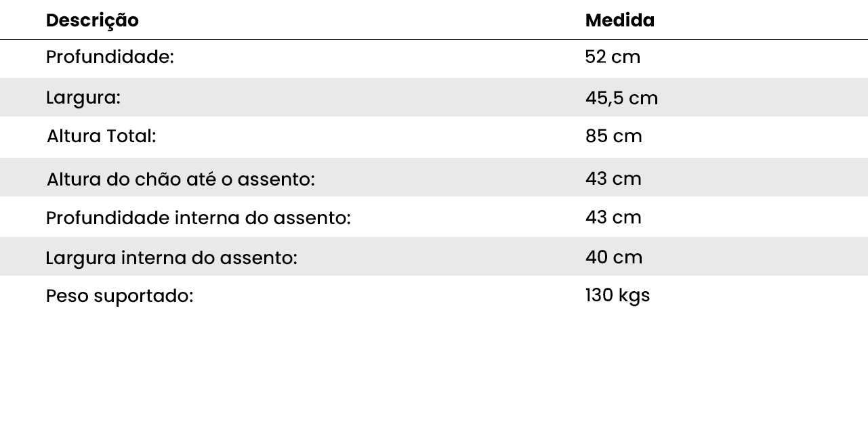This screenshot has width=868, height=432.
Task: Select Largura interna do assento label
Action: coord(171,259)
